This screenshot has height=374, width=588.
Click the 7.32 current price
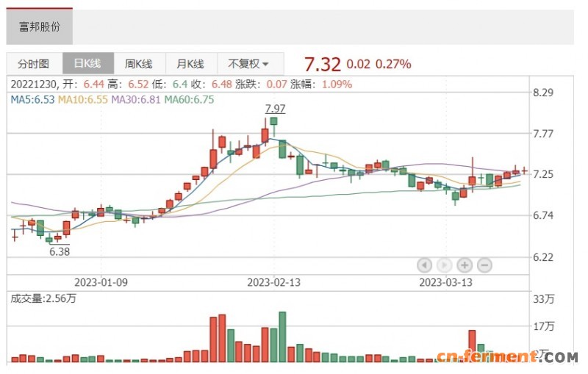[x=323, y=64]
